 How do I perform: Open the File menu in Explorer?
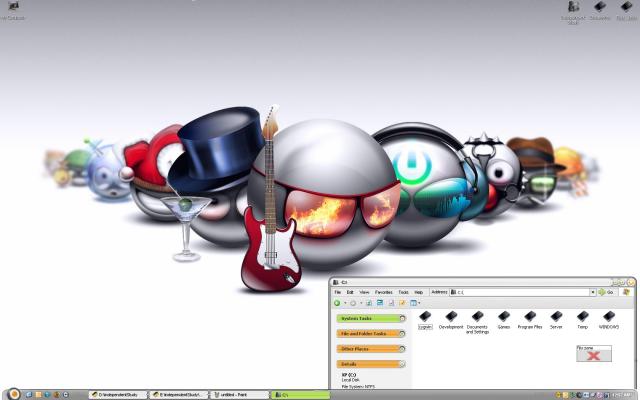338,292
